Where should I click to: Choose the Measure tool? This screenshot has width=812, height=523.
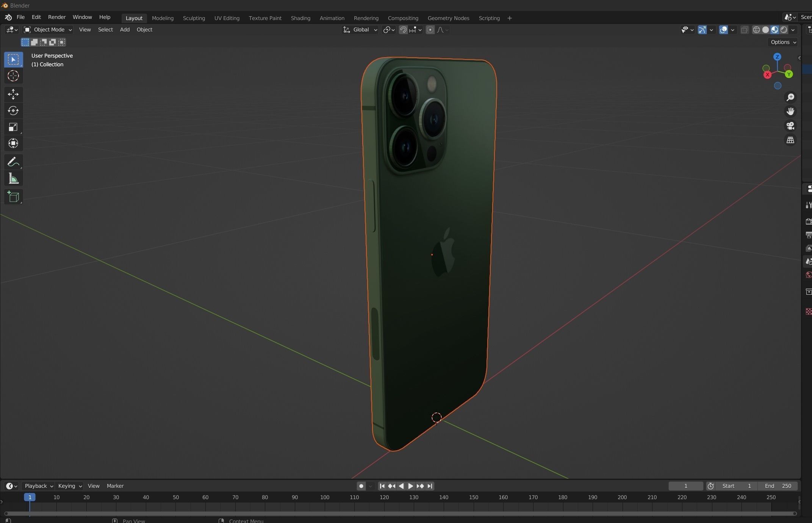(x=13, y=178)
